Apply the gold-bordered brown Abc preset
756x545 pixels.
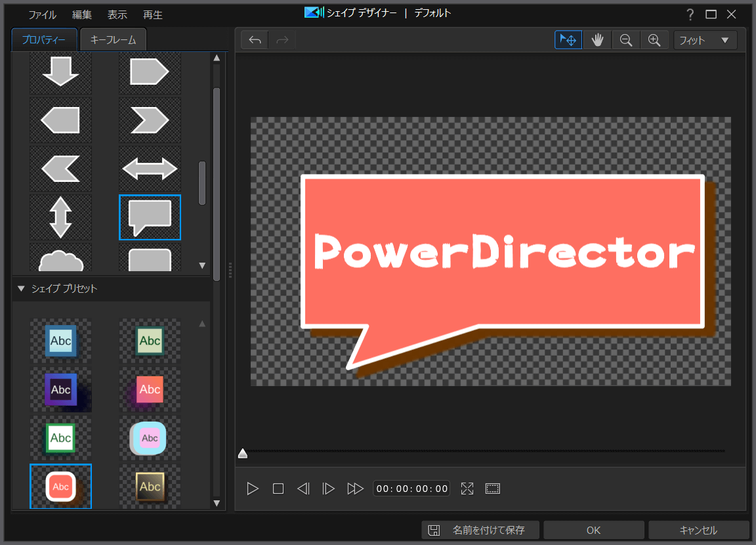150,487
